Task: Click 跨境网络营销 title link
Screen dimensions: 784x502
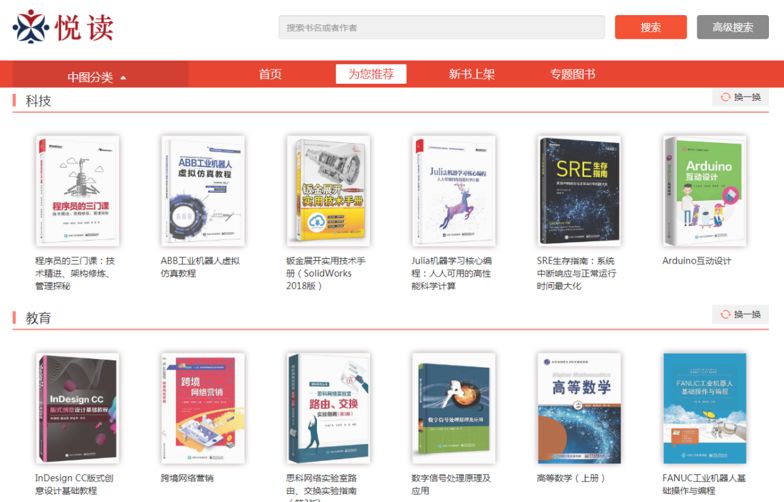Action: 186,478
